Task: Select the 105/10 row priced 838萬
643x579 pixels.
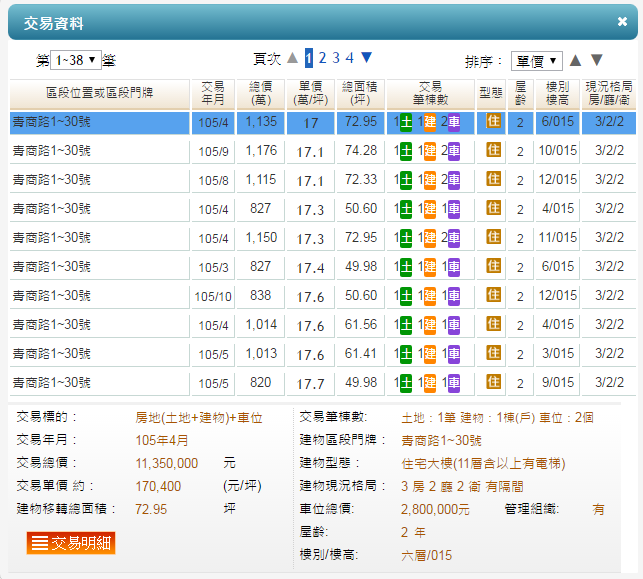Action: click(100, 296)
